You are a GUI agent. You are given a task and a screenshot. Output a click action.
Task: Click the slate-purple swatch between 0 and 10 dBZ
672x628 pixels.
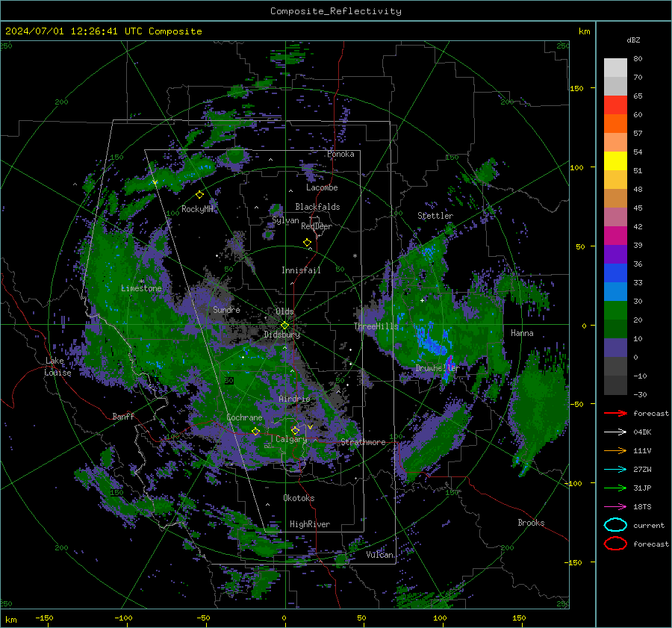click(x=615, y=348)
